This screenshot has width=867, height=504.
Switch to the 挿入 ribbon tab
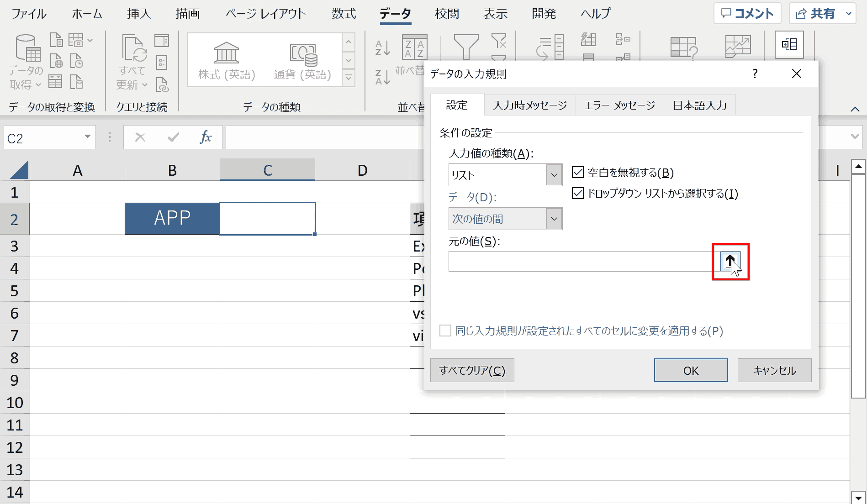139,14
